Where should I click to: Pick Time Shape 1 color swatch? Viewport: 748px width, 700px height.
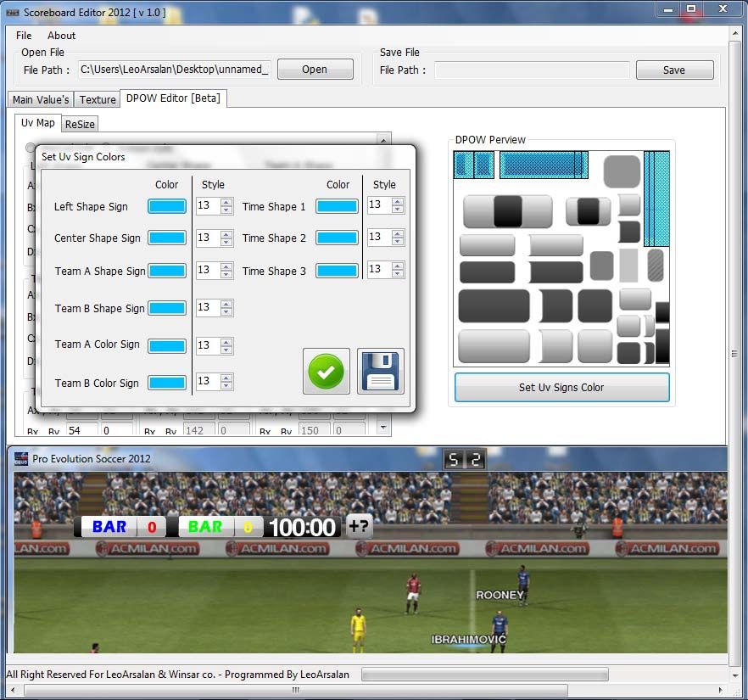point(337,206)
